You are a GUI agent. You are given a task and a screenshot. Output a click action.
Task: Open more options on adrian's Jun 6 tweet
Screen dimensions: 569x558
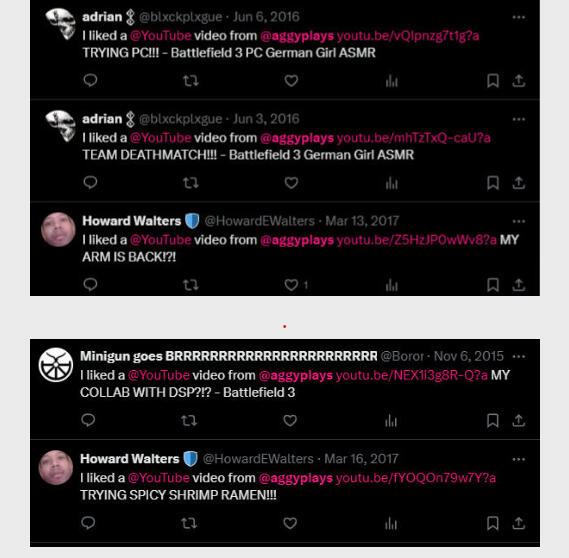click(519, 17)
